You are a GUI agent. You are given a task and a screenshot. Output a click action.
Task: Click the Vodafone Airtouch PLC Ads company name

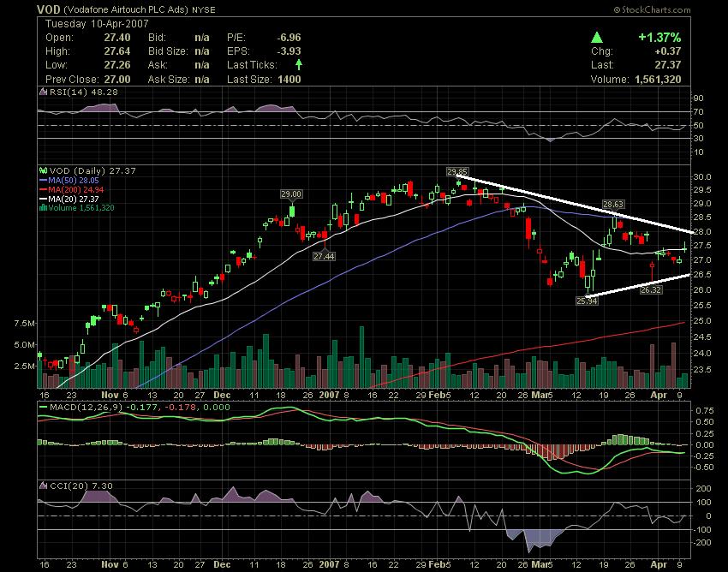pyautogui.click(x=126, y=9)
